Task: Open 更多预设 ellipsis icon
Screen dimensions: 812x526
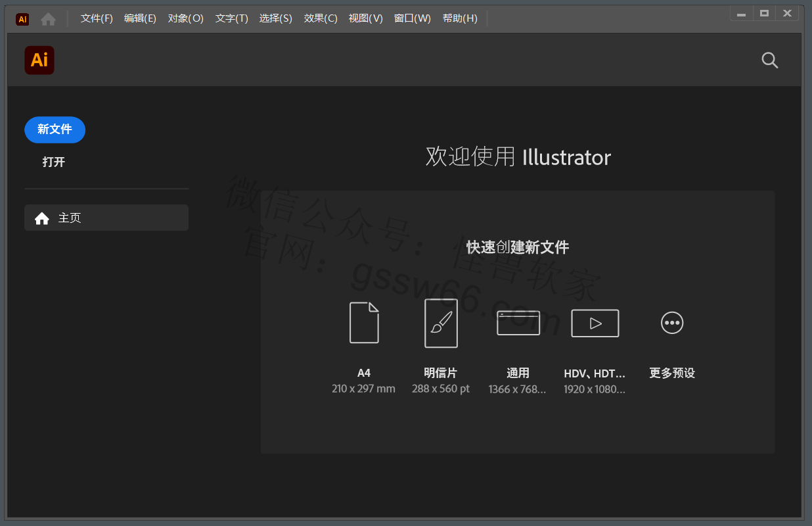Action: (672, 323)
